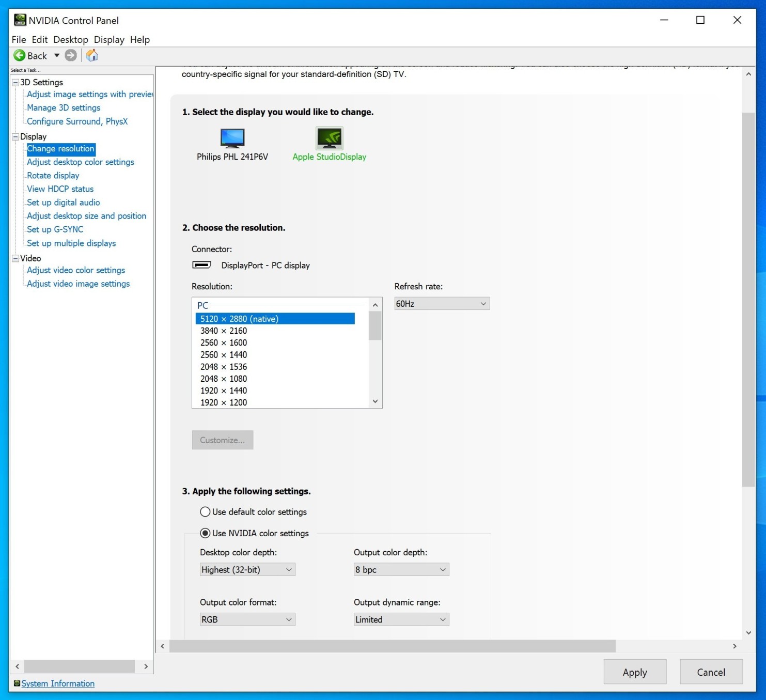Open Adjust video color settings

[x=76, y=270]
